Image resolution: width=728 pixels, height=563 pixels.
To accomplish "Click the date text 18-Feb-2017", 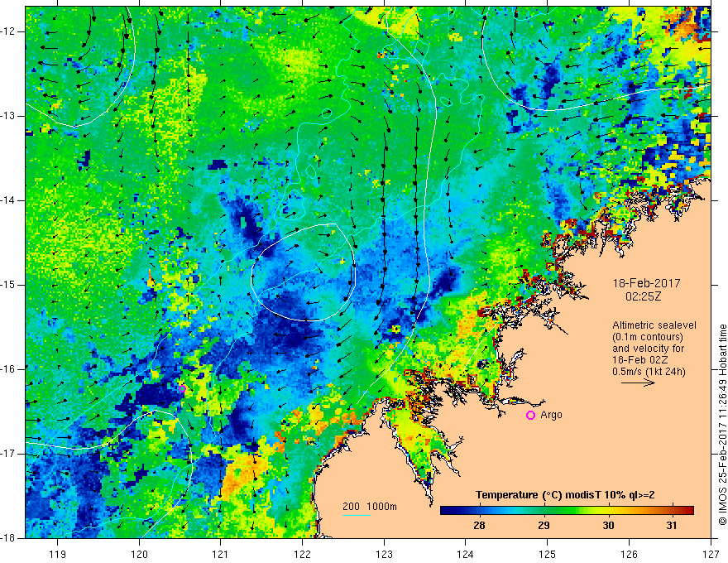I will click(646, 283).
